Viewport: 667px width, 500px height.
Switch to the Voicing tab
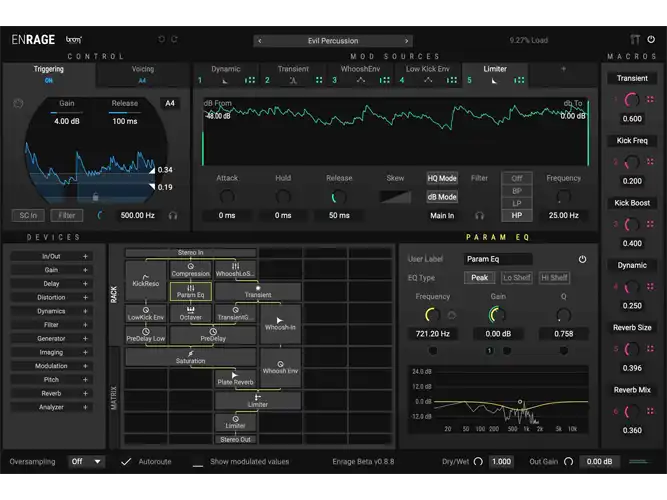pyautogui.click(x=143, y=74)
